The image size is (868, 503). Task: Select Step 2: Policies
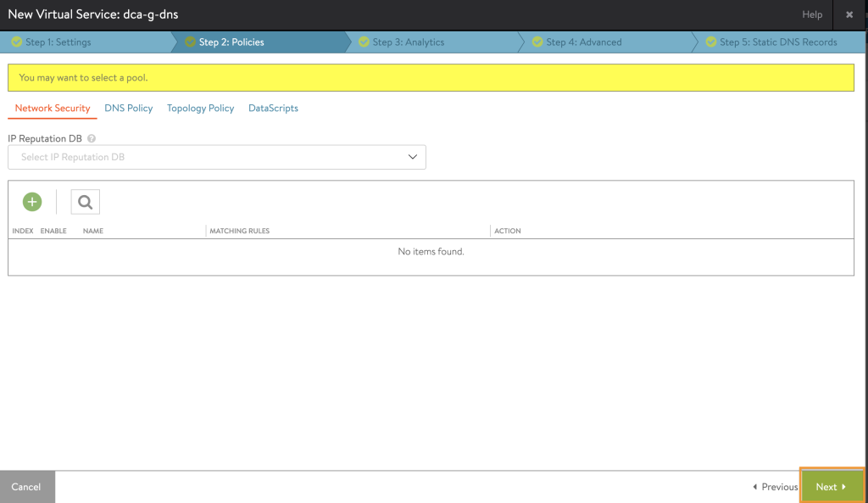point(231,42)
